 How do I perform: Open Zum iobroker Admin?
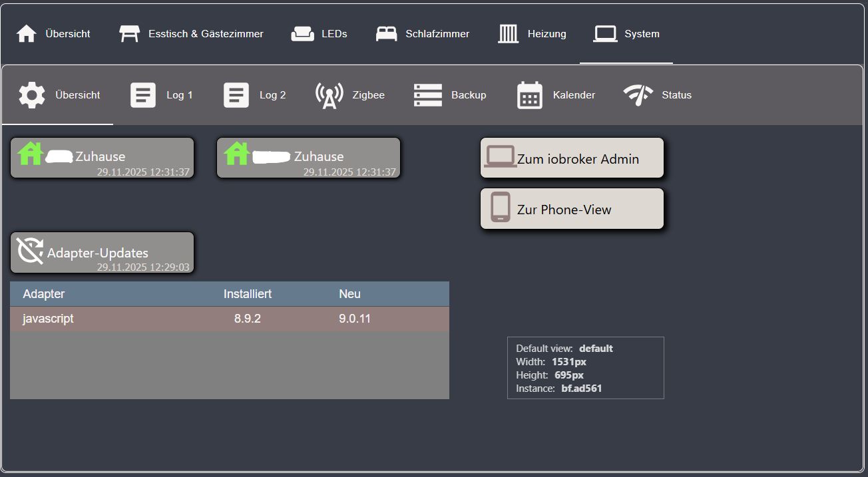[x=571, y=158]
